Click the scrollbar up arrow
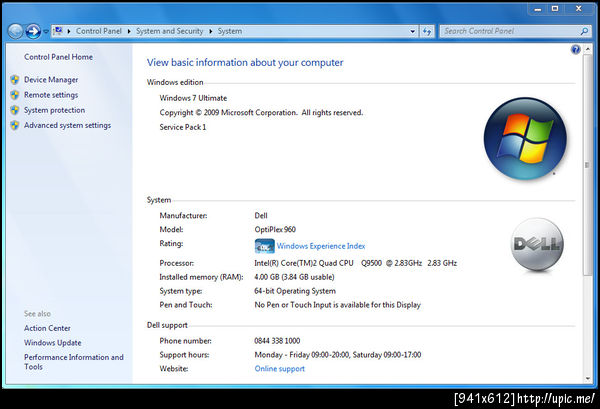Screen dimensions: 600x409 click(588, 50)
